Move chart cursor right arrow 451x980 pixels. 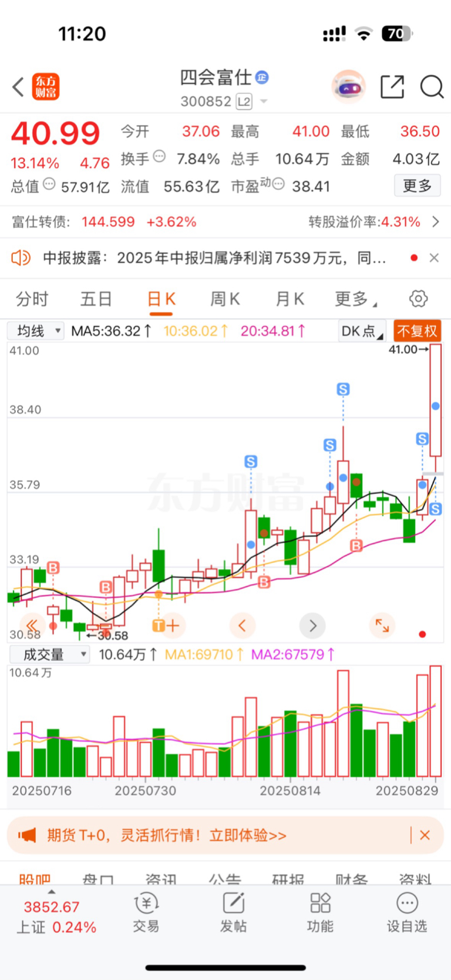click(312, 626)
